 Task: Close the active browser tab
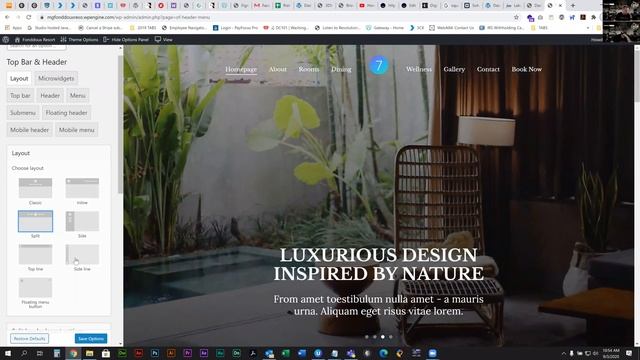point(560,5)
